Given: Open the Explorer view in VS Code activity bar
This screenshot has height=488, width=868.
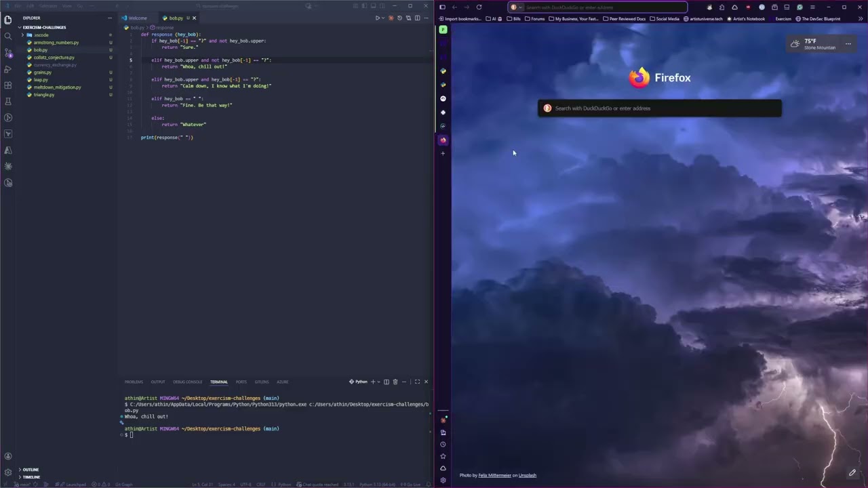Looking at the screenshot, I should tap(8, 20).
